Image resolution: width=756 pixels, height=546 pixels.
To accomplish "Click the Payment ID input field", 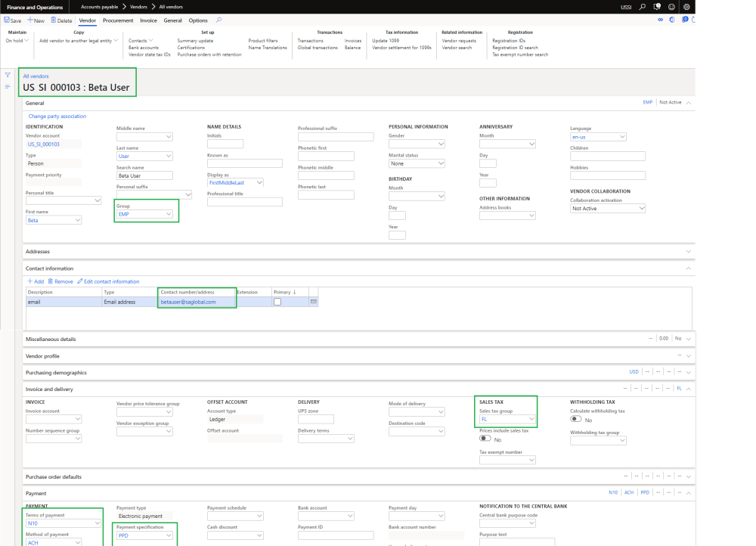I will tap(336, 535).
